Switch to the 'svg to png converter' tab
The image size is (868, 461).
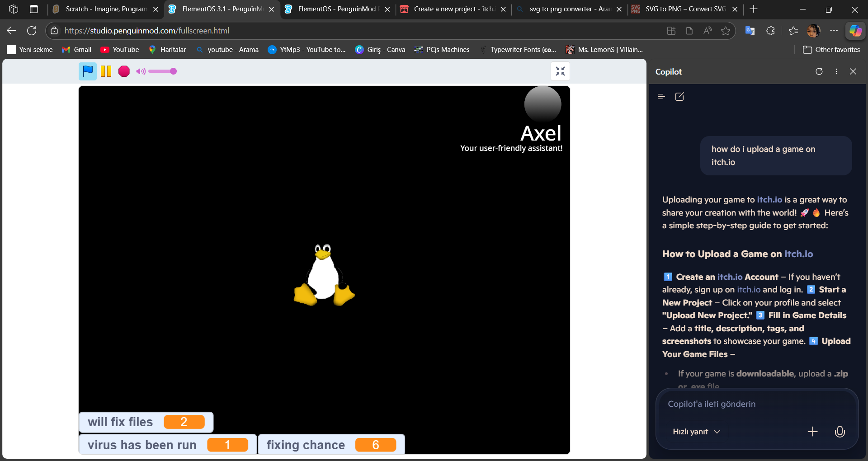(569, 9)
